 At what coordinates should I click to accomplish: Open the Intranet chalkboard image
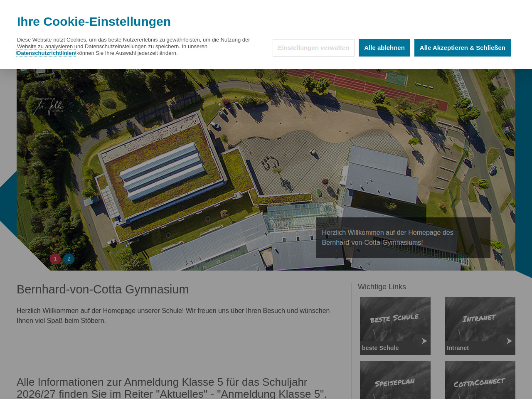click(x=480, y=318)
